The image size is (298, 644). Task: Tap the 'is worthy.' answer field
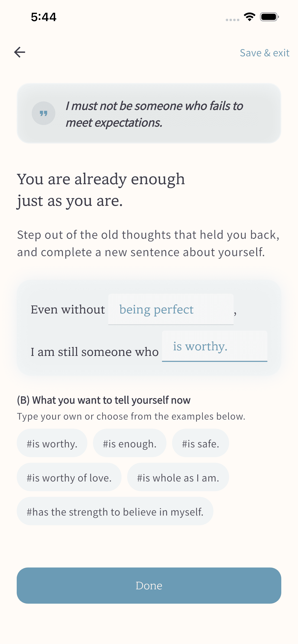215,347
